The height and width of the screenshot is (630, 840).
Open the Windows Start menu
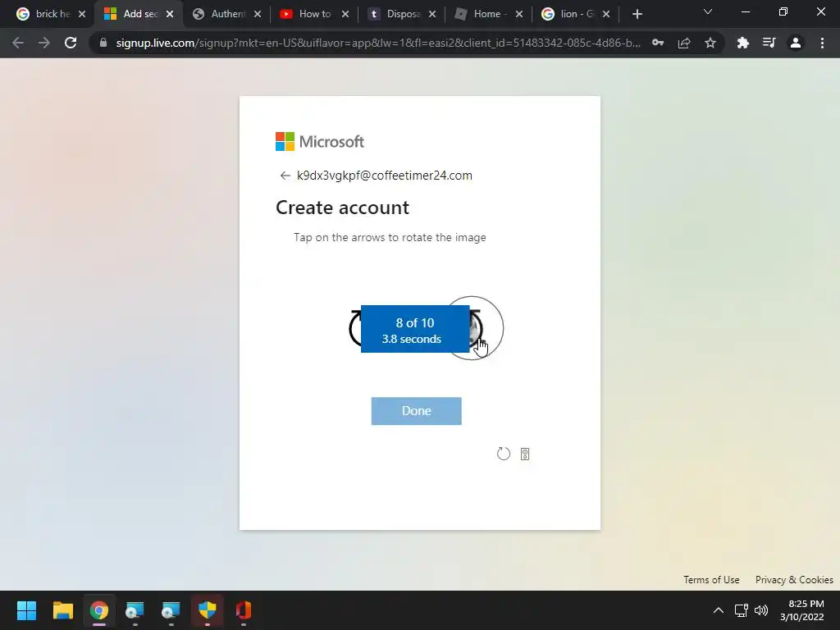[26, 610]
